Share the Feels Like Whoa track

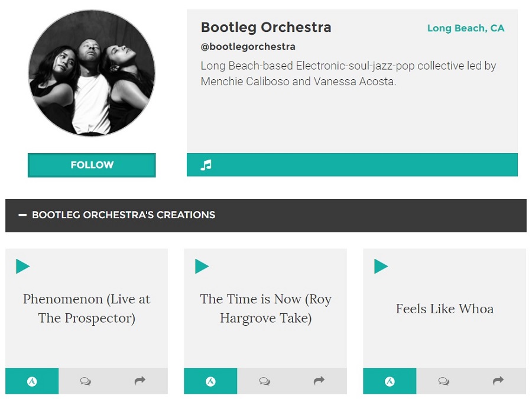[498, 381]
